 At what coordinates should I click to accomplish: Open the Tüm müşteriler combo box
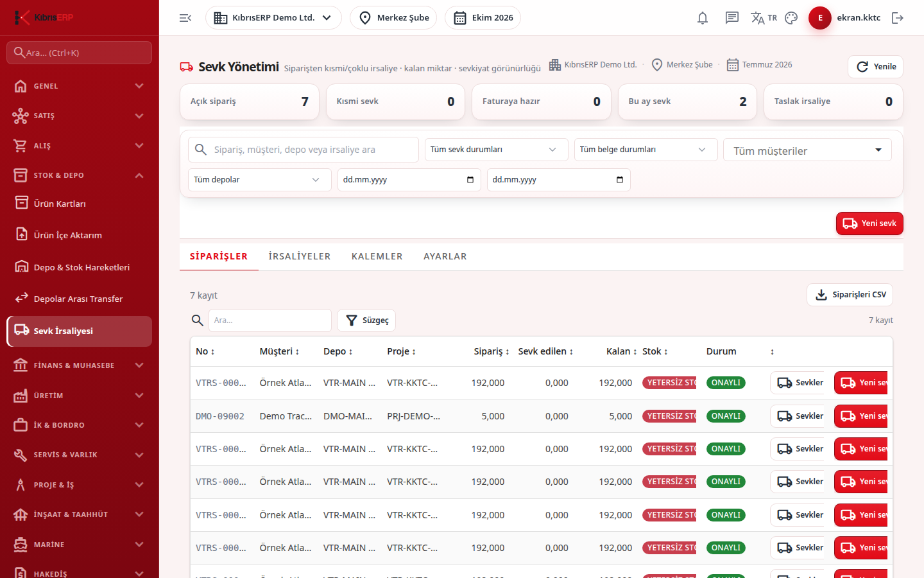tap(807, 150)
